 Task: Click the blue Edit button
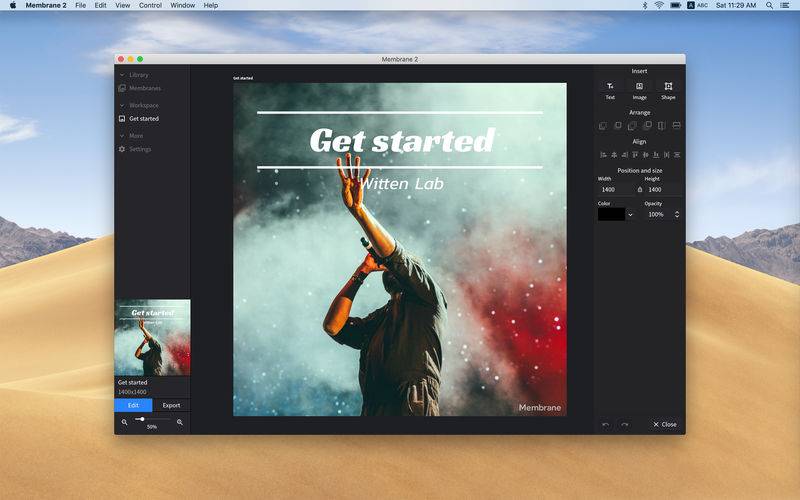click(x=133, y=405)
